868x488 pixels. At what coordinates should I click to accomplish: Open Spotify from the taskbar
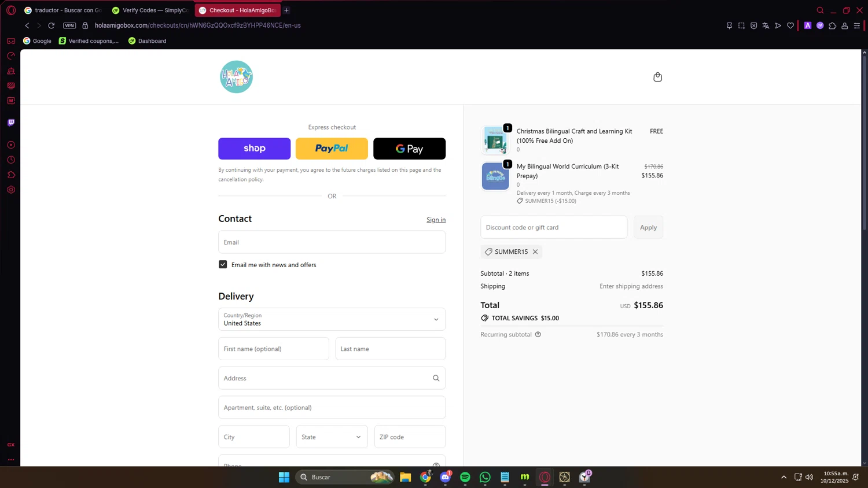pos(465,477)
